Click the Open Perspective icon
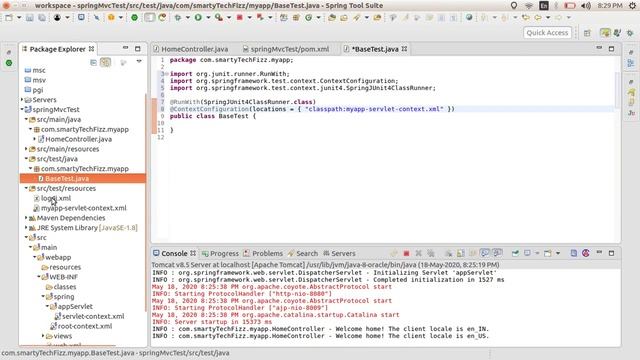640x360 pixels. (587, 33)
